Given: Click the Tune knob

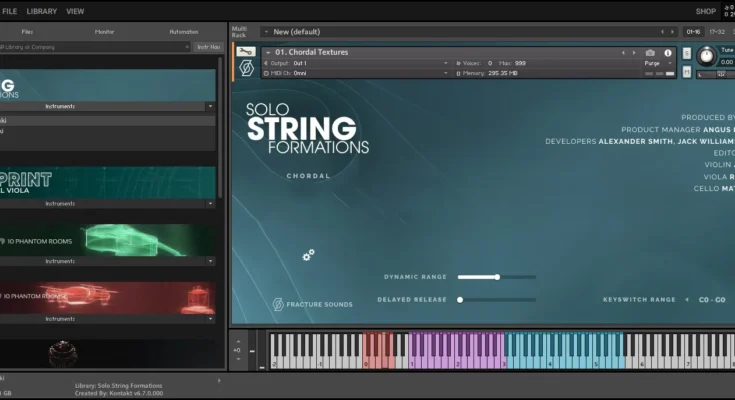Looking at the screenshot, I should point(706,56).
